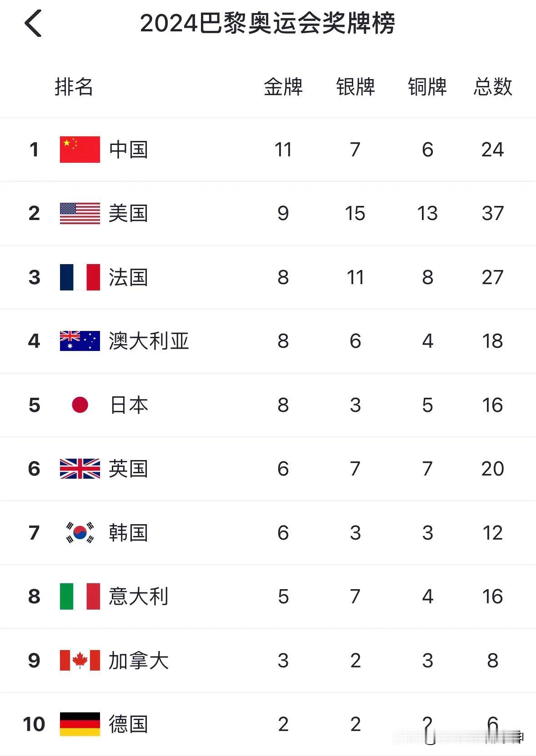Click the United Kingdom flag icon
Viewport: 536px width, 756px height.
point(80,469)
